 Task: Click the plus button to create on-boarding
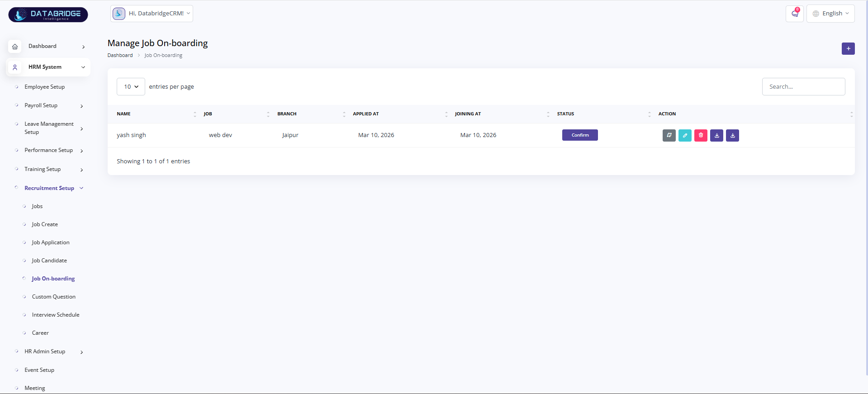click(x=848, y=48)
